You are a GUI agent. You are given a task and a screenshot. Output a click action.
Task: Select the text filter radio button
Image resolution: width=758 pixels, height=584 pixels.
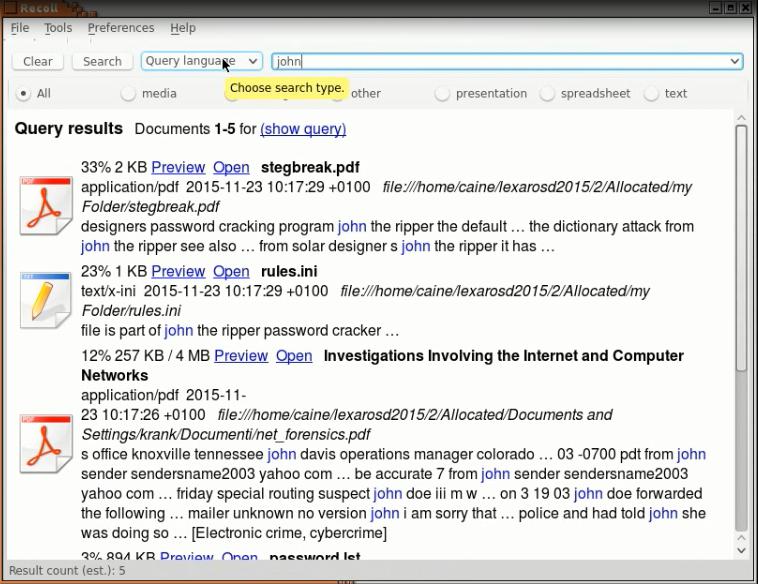(x=651, y=93)
